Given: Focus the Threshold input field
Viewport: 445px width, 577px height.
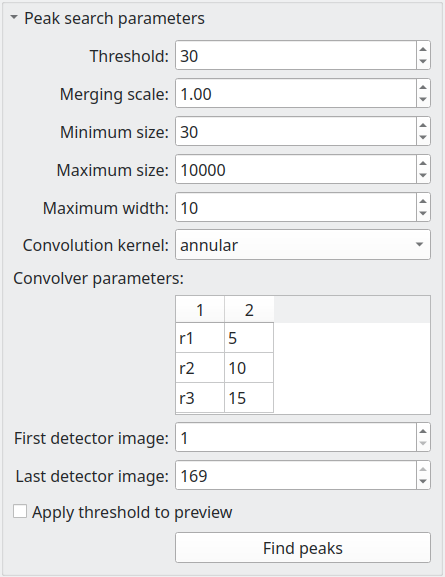Looking at the screenshot, I should 296,56.
